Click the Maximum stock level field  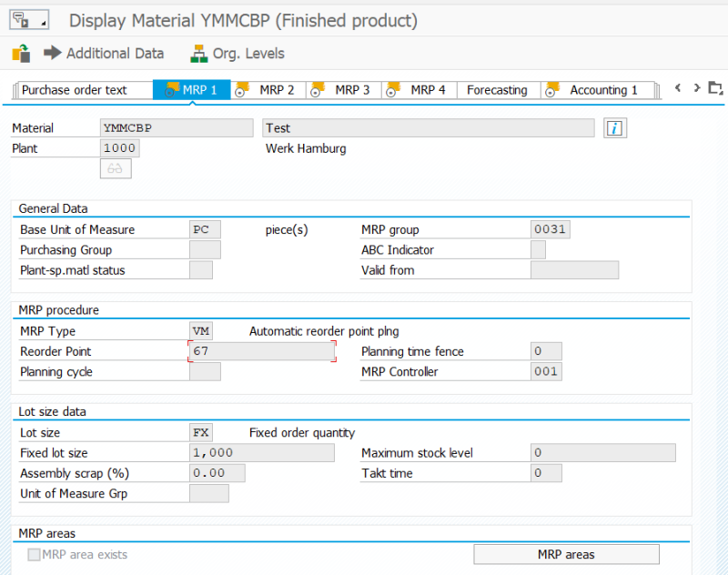(x=603, y=453)
